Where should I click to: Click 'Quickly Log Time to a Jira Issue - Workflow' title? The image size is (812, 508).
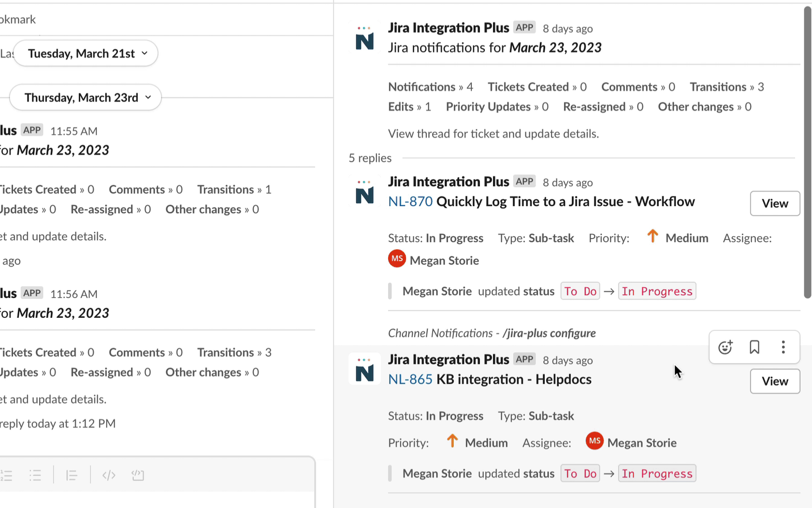point(565,201)
